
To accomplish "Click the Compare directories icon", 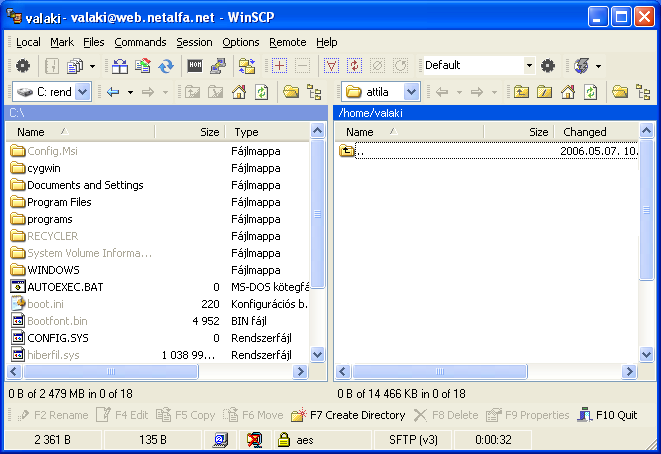I will click(247, 66).
